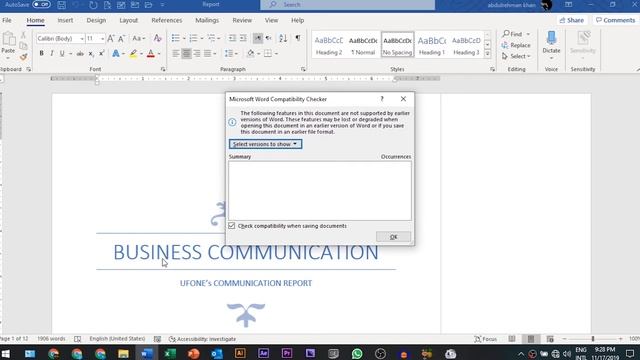This screenshot has width=640, height=360.
Task: Click OK in Compatibility Checker
Action: coord(393,237)
